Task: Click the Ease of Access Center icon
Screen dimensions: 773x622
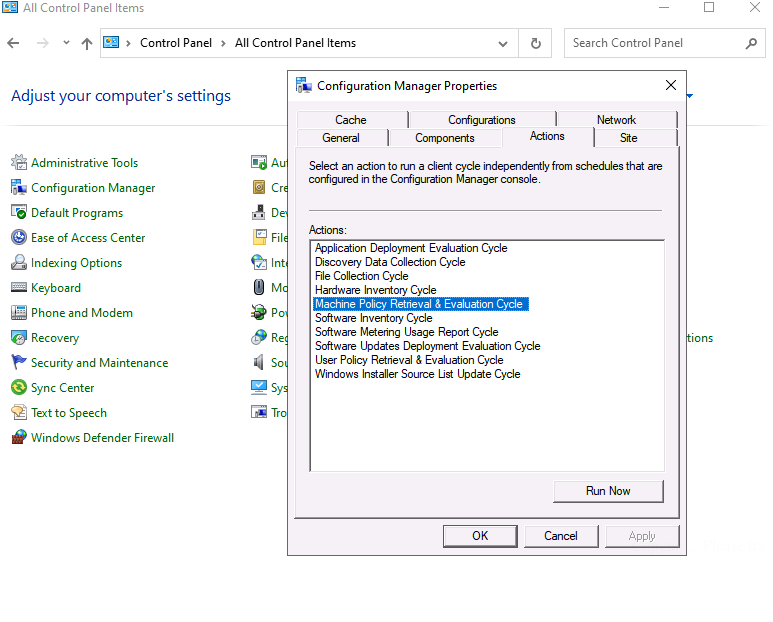Action: click(x=19, y=238)
